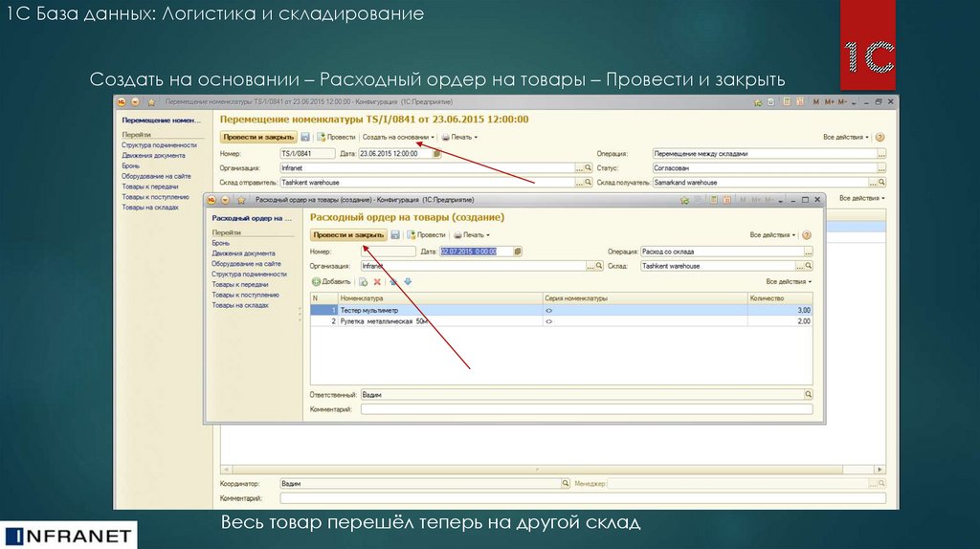Open Движения документа in Перемещение window panel
The image size is (980, 549).
point(153,156)
